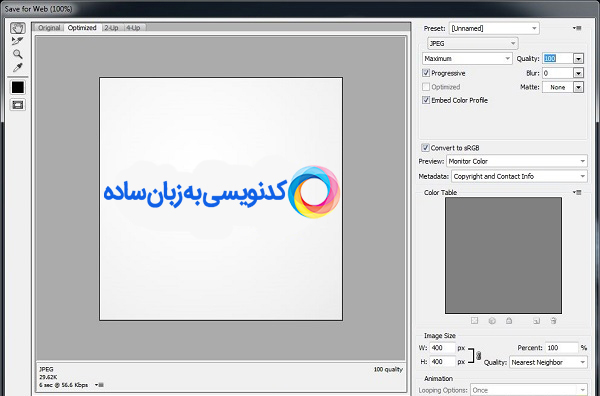Click the image Width field
This screenshot has width=600, height=396.
click(442, 348)
